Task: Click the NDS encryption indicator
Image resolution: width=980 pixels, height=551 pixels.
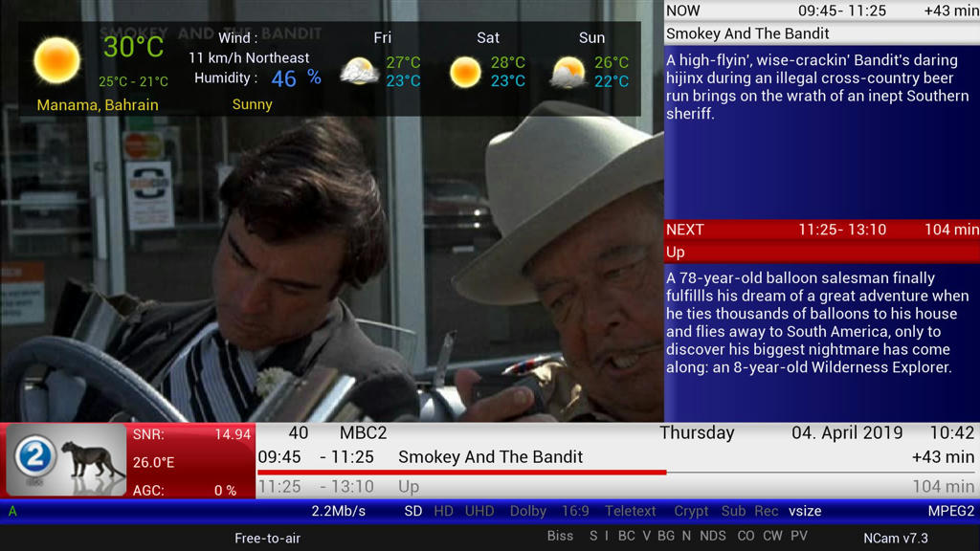Action: [712, 536]
